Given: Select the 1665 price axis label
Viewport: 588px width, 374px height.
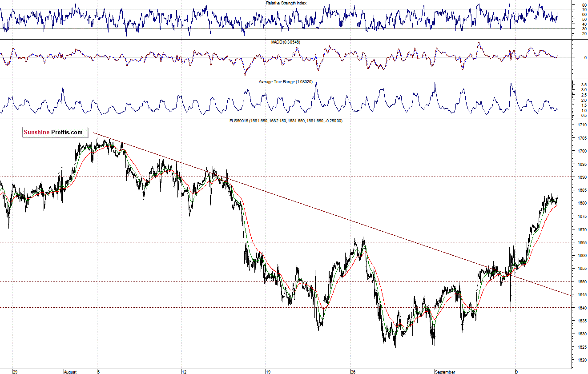Looking at the screenshot, I should pos(582,242).
